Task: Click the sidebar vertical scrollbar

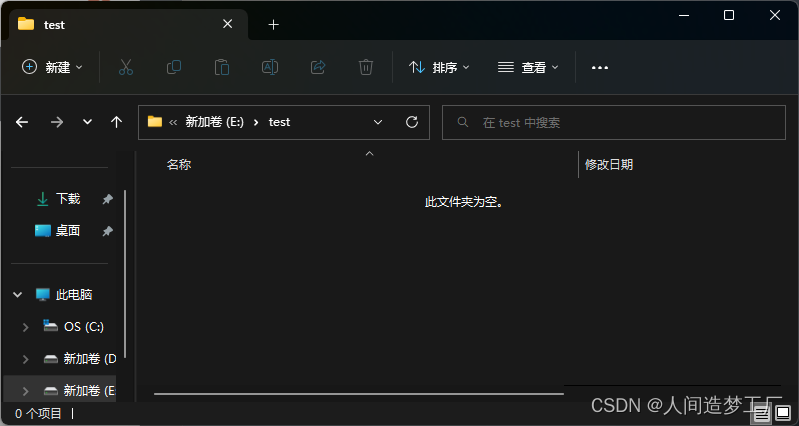Action: point(125,274)
